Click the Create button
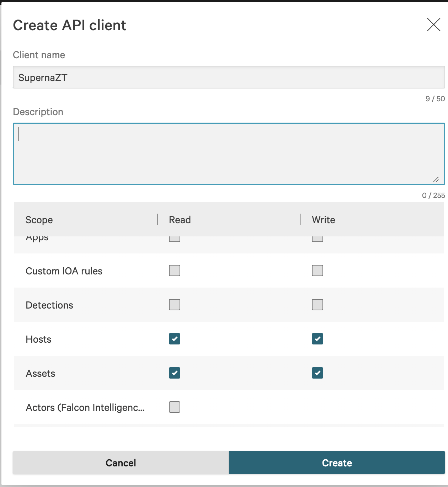 click(336, 462)
